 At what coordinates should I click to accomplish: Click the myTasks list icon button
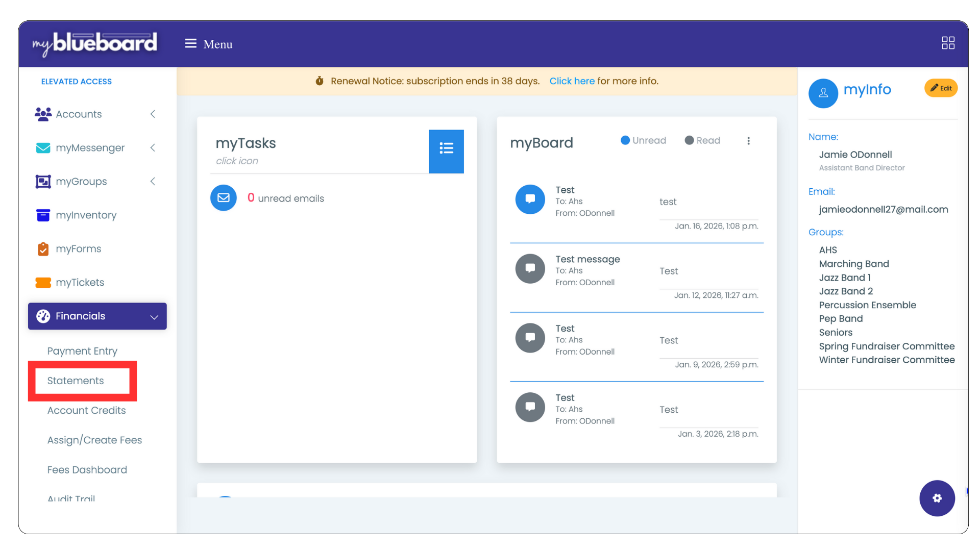pyautogui.click(x=446, y=151)
